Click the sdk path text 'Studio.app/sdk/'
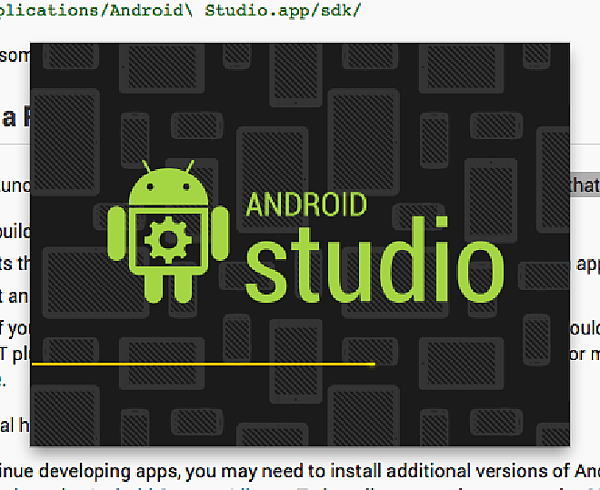The image size is (600, 490). [x=283, y=10]
